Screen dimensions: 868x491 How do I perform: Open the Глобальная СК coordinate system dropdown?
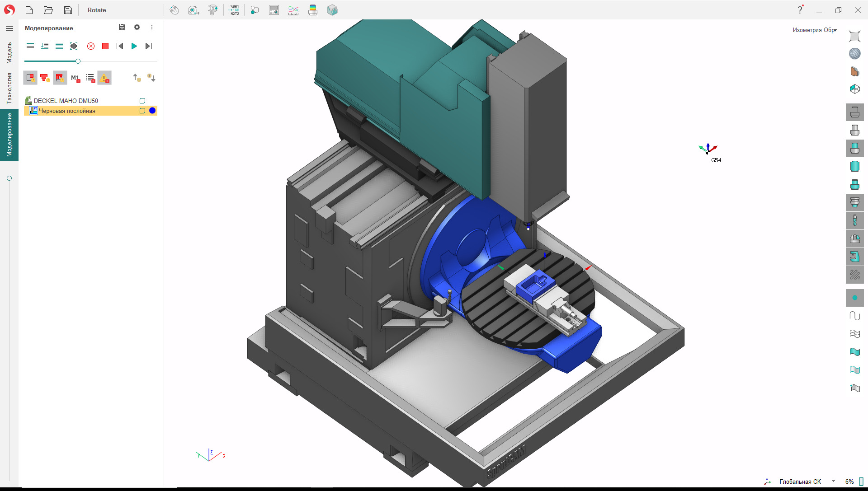point(833,482)
